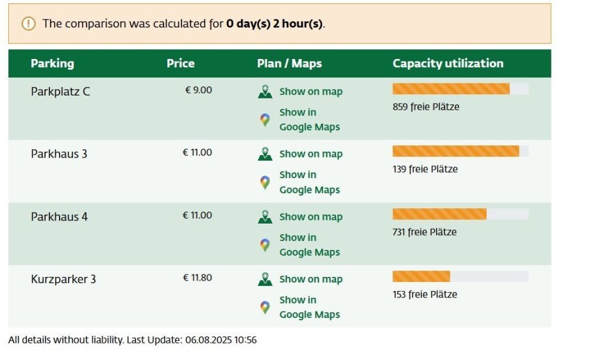Click the warning icon in the comparison notice
Image resolution: width=590 pixels, height=364 pixels.
pyautogui.click(x=28, y=24)
